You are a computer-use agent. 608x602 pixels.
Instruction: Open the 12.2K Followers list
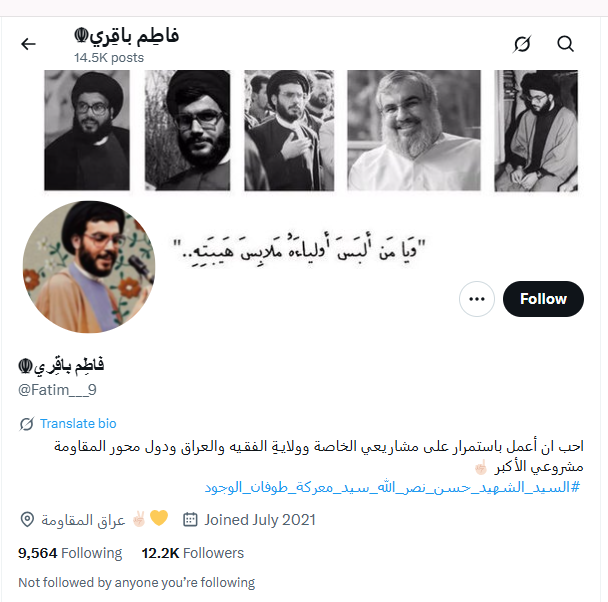click(193, 553)
